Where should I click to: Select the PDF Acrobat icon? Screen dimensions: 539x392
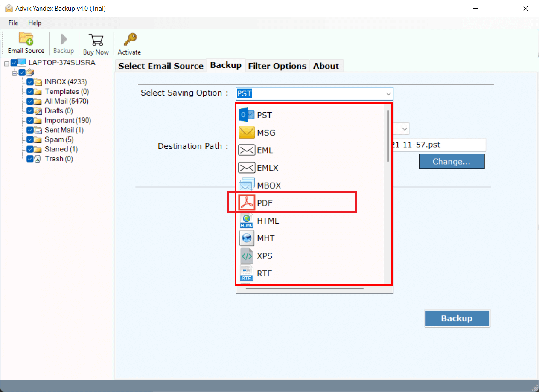tap(247, 203)
